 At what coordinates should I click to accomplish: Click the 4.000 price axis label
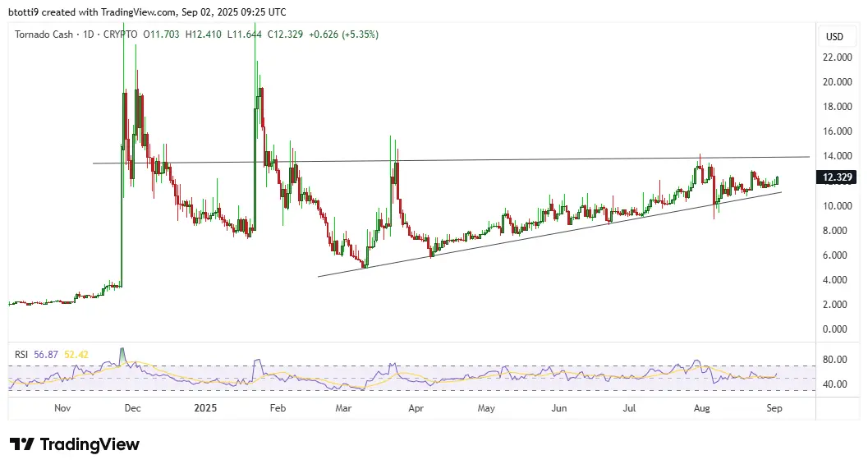pyautogui.click(x=835, y=279)
